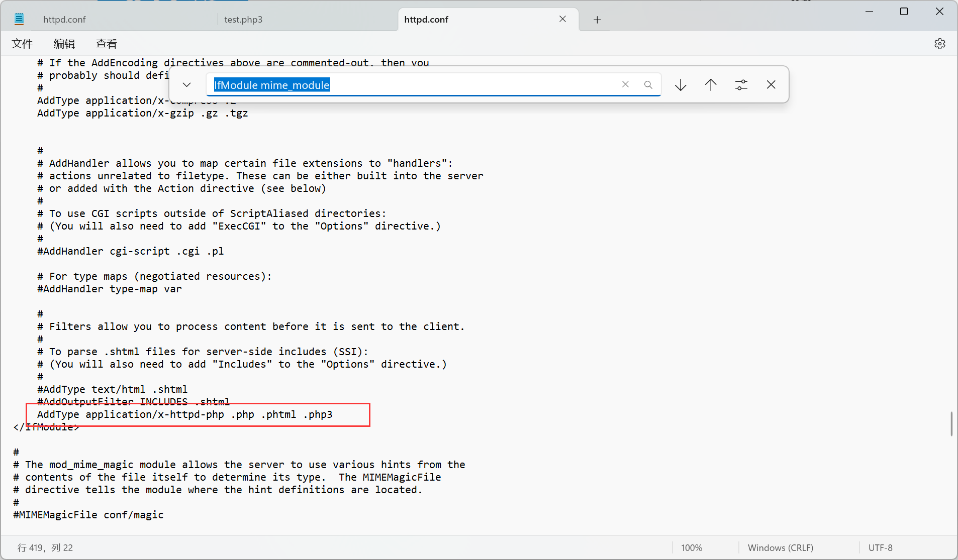Clear the search text field
958x560 pixels.
(625, 84)
